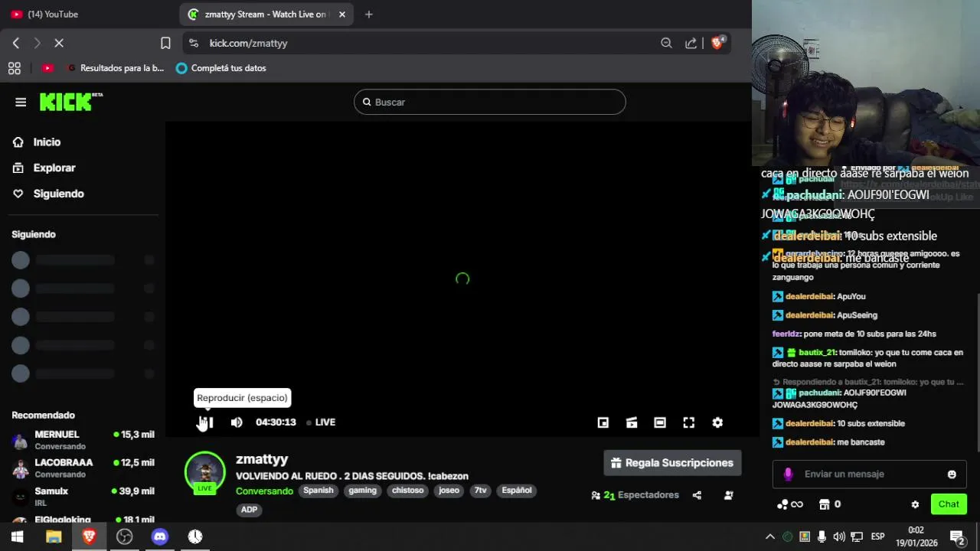This screenshot has width=980, height=551.
Task: Open Explorar in the sidebar
Action: (44, 168)
